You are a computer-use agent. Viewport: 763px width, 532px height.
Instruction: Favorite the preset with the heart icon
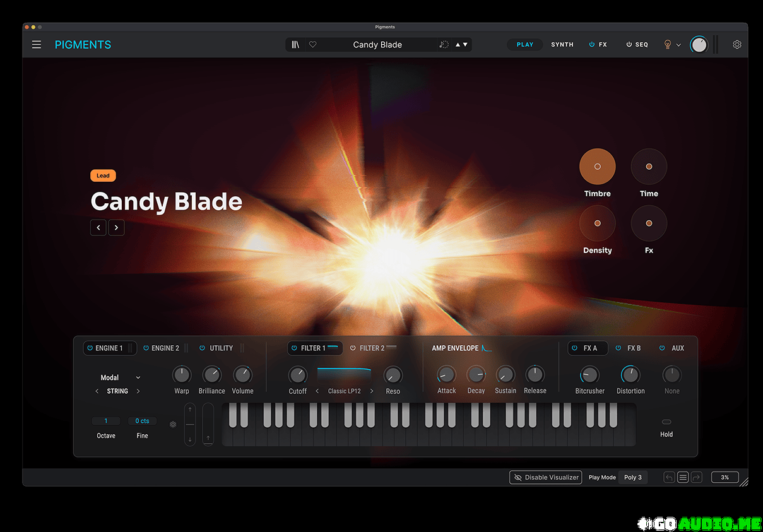pos(312,45)
